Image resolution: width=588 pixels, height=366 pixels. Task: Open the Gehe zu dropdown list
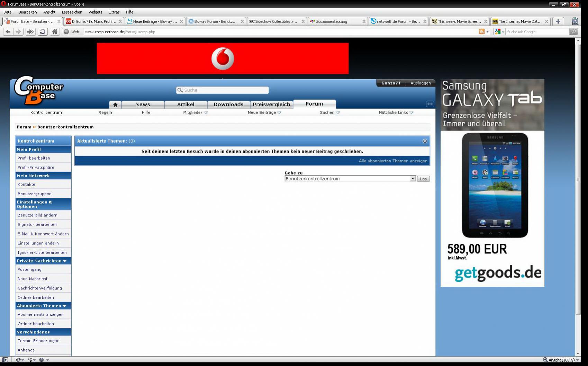350,179
